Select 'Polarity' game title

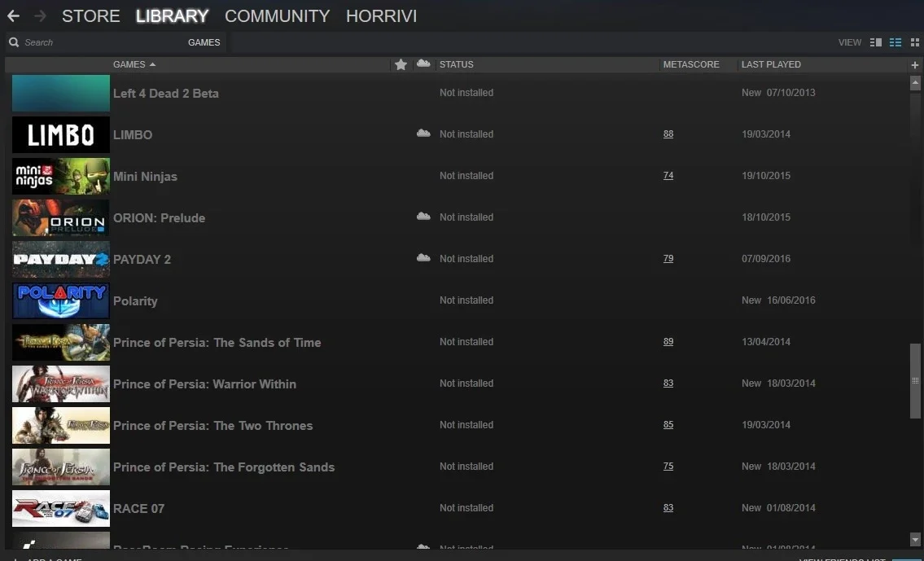click(x=135, y=301)
